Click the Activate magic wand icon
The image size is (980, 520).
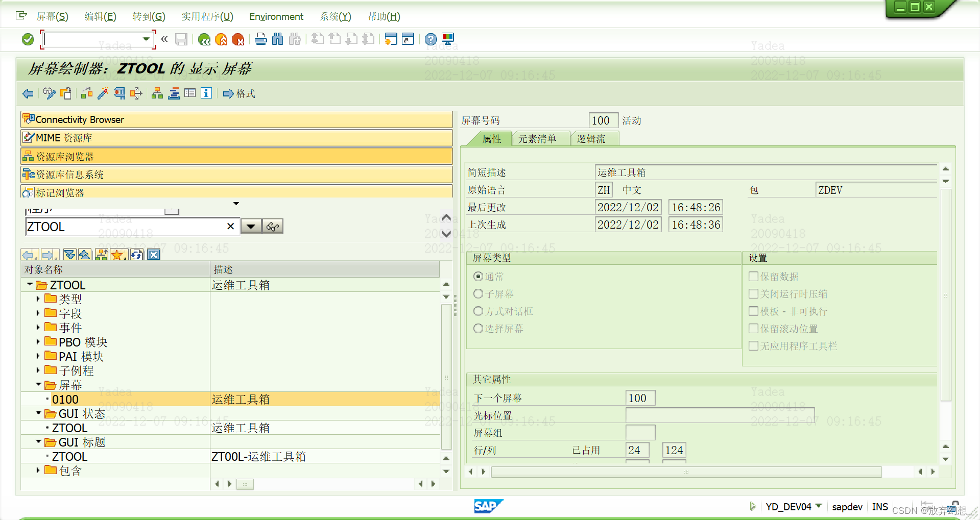point(103,93)
